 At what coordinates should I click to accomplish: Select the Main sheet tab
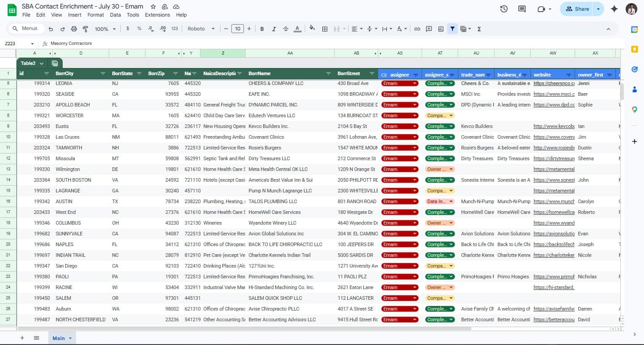[62, 338]
